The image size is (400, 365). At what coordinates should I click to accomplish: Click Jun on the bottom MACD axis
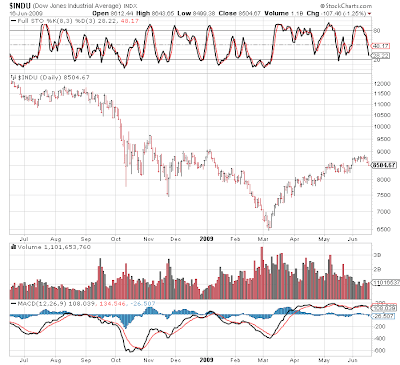pos(352,360)
